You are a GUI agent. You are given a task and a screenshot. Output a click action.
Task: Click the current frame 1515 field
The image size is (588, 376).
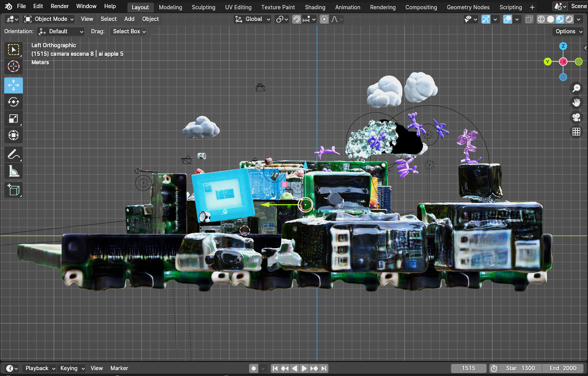pyautogui.click(x=469, y=368)
